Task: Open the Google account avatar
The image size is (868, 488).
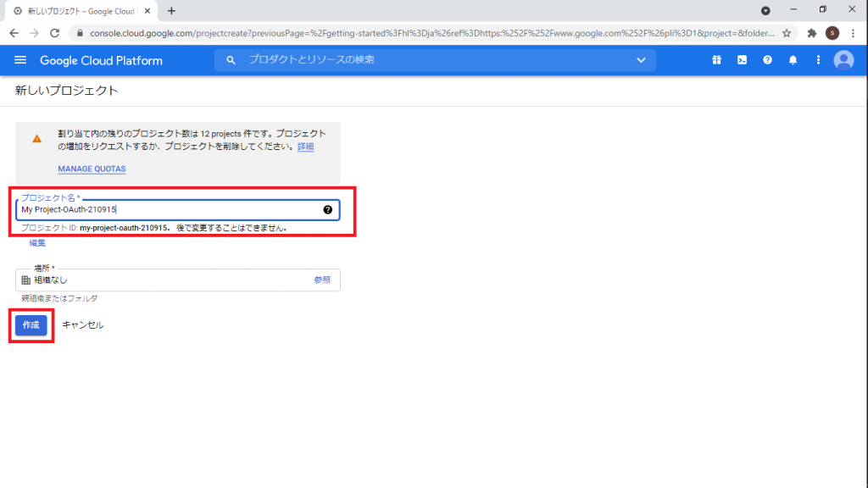Action: point(843,60)
